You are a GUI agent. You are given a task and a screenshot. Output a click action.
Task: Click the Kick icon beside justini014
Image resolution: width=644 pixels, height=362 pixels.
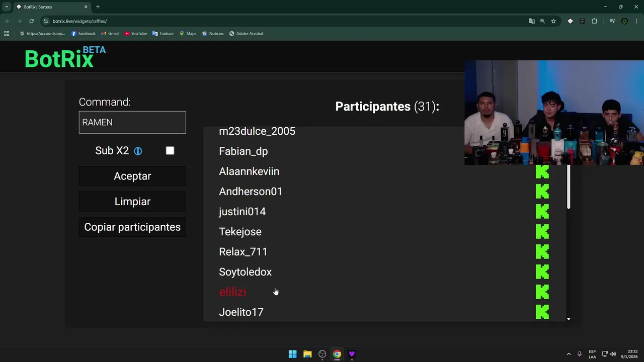pos(542,212)
